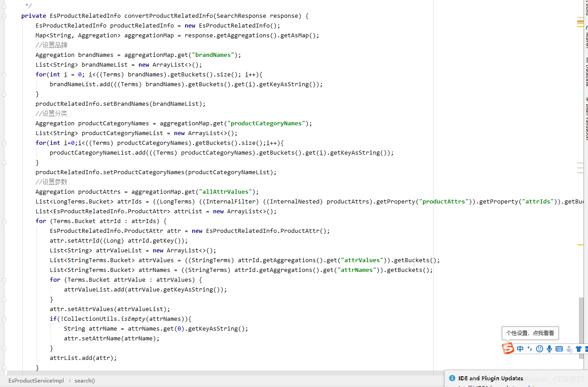This screenshot has width=588, height=387.
Task: Click isEmpty in the CollectionUtils call
Action: pos(133,319)
